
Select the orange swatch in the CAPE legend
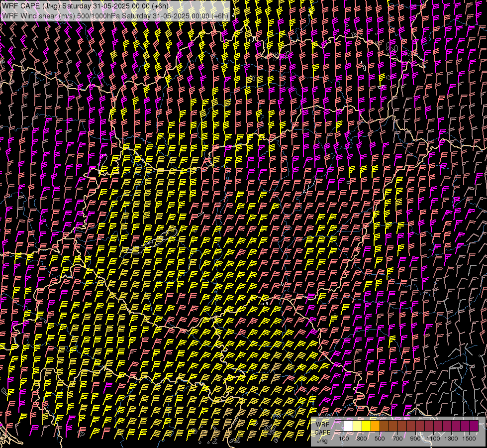pyautogui.click(x=375, y=426)
